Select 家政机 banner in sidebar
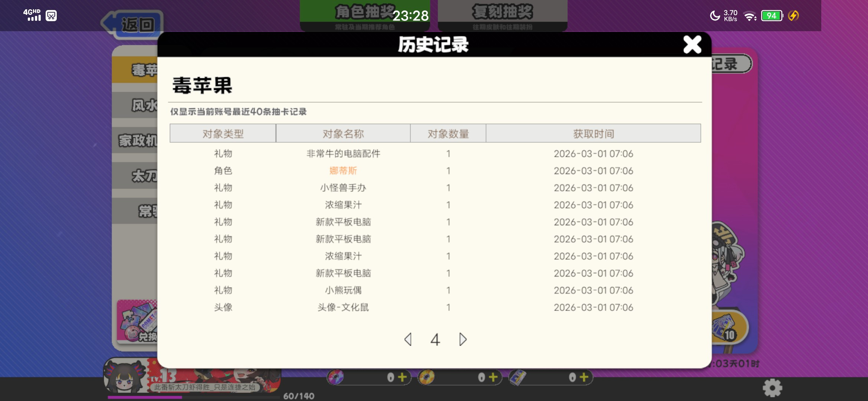The height and width of the screenshot is (401, 868). 135,140
